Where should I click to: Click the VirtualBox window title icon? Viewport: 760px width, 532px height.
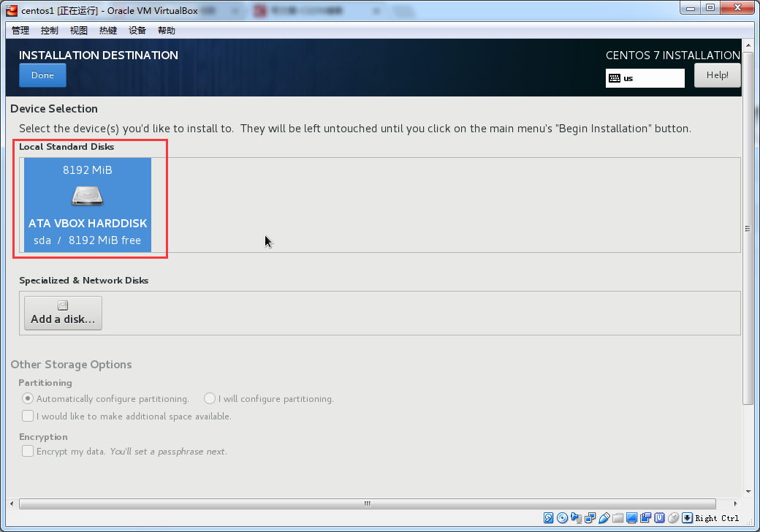pos(12,10)
